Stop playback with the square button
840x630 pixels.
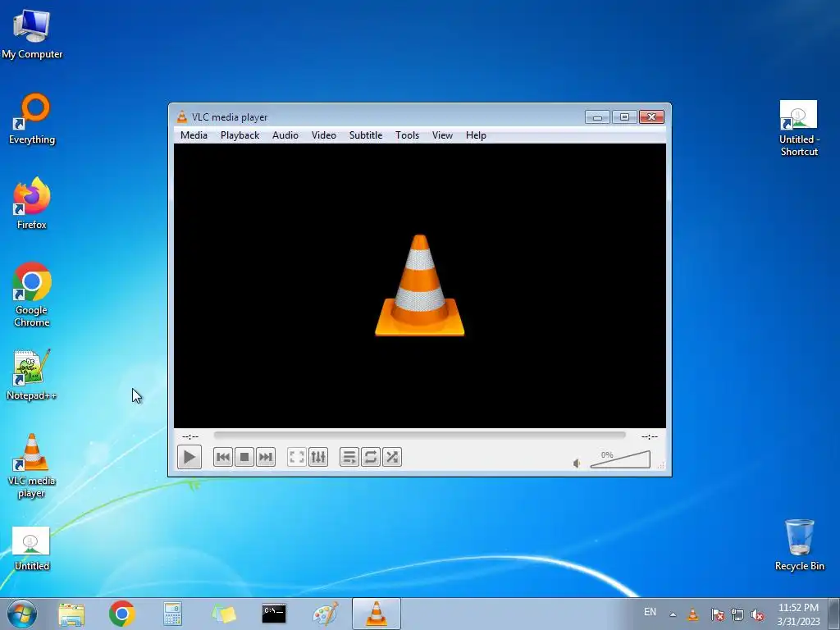[244, 457]
